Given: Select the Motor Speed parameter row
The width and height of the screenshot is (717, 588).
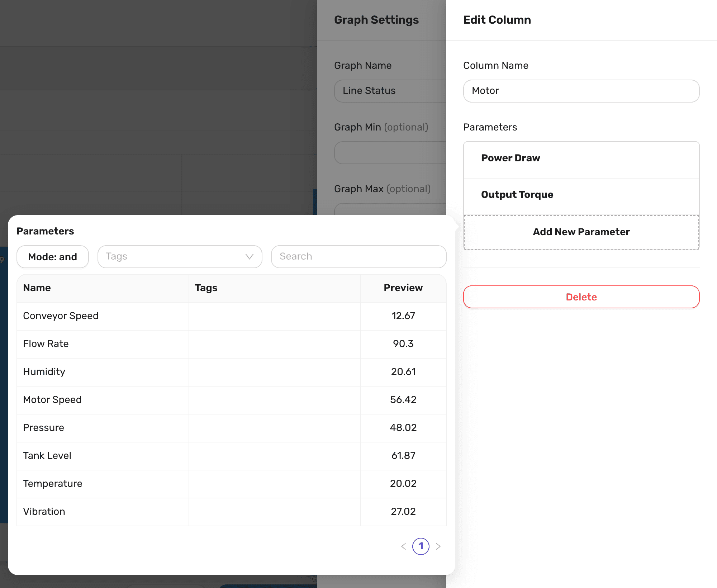Looking at the screenshot, I should (232, 400).
